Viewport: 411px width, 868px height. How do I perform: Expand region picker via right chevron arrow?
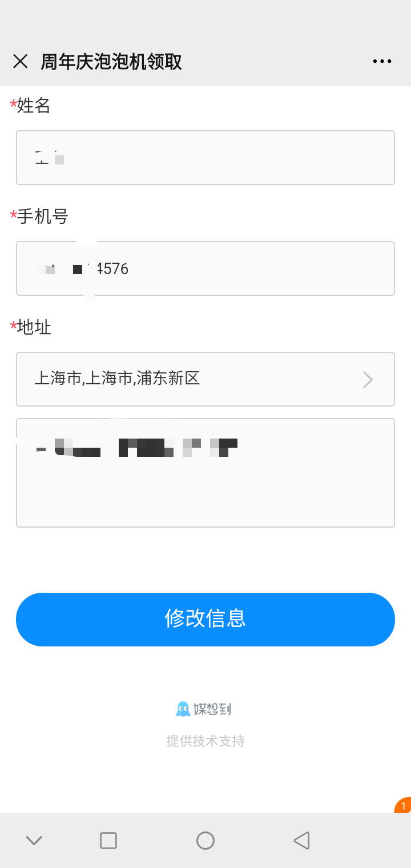[x=368, y=380]
